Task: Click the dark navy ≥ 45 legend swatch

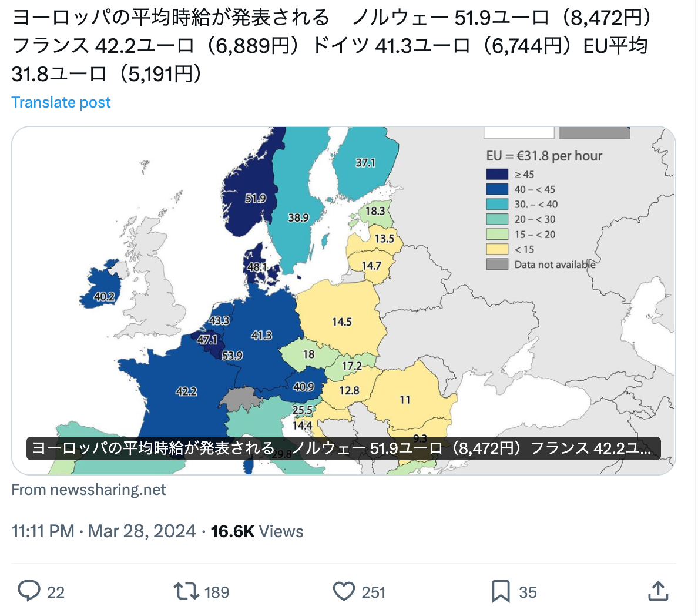Action: [497, 174]
